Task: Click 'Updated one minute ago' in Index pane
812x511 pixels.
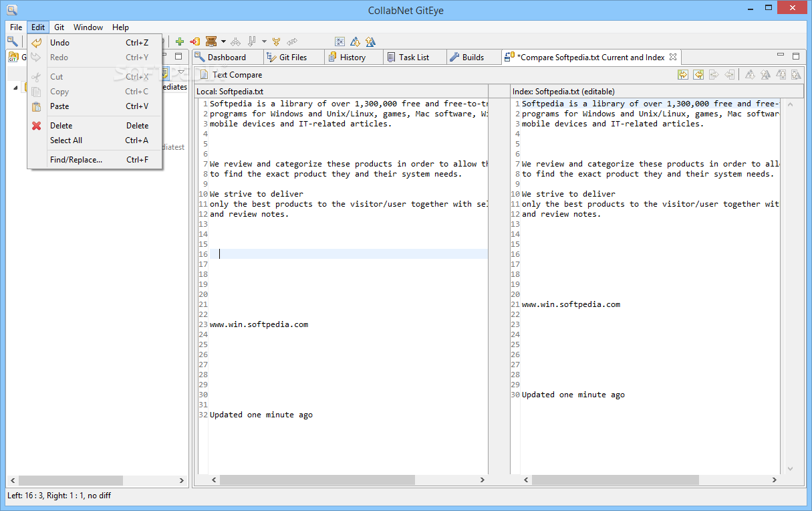Action: (573, 395)
